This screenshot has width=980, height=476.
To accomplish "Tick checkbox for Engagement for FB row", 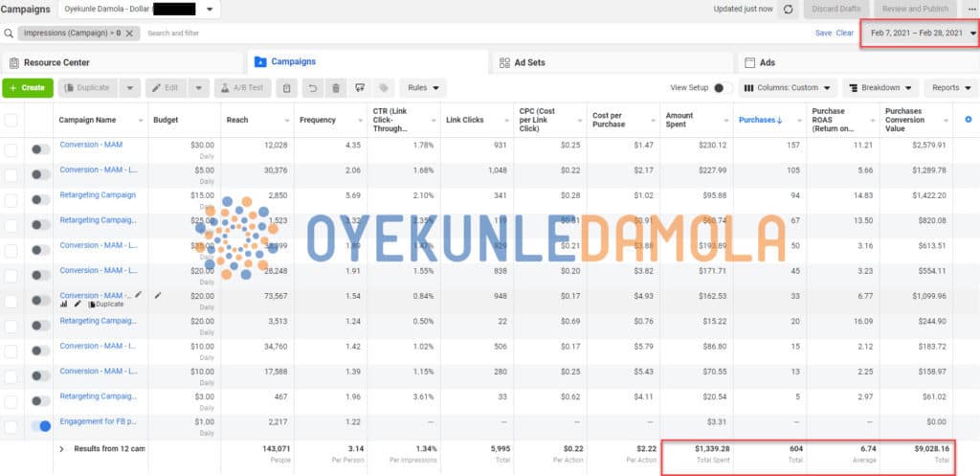I will pos(11,426).
